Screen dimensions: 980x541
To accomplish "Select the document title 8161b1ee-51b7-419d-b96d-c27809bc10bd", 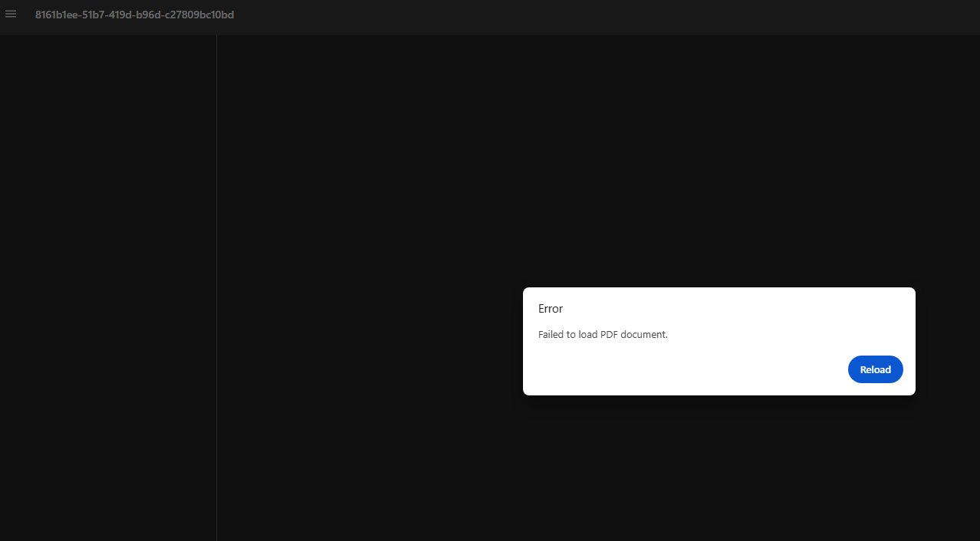I will pos(135,15).
